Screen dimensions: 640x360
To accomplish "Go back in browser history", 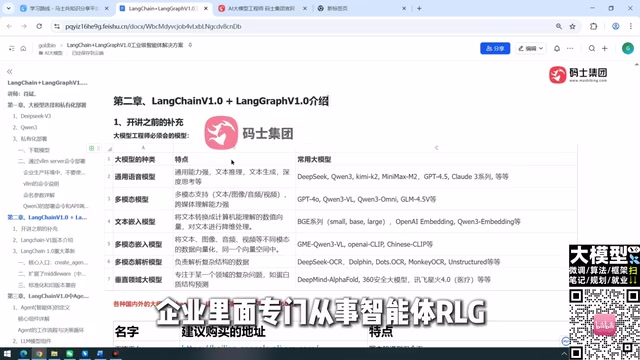I will point(9,26).
